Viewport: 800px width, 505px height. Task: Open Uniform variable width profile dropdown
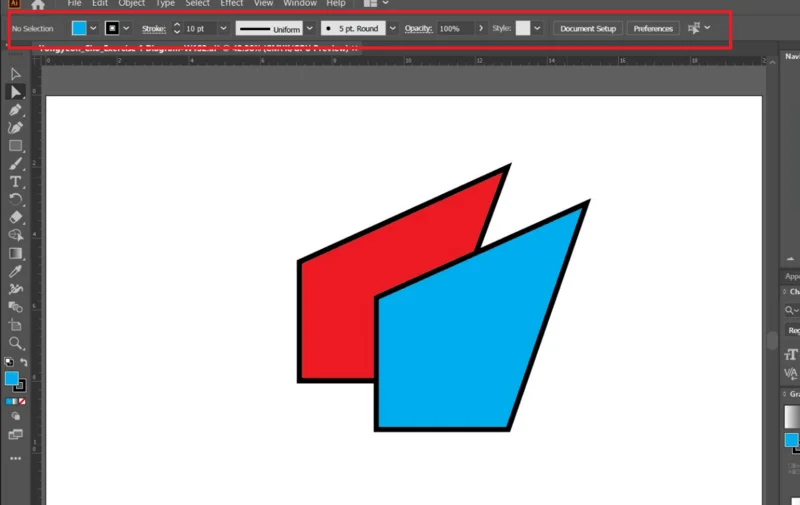(x=309, y=29)
